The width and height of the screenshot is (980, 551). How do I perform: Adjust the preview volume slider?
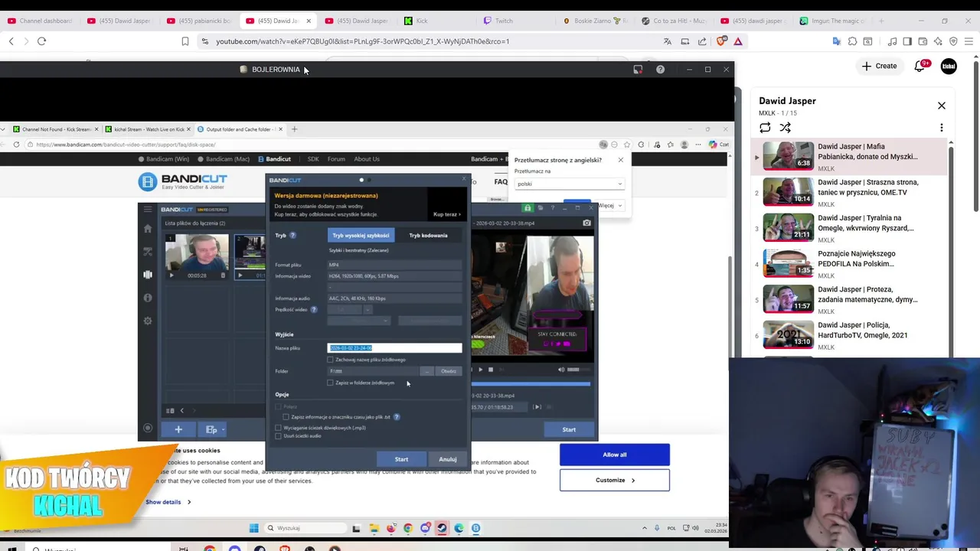pyautogui.click(x=579, y=370)
